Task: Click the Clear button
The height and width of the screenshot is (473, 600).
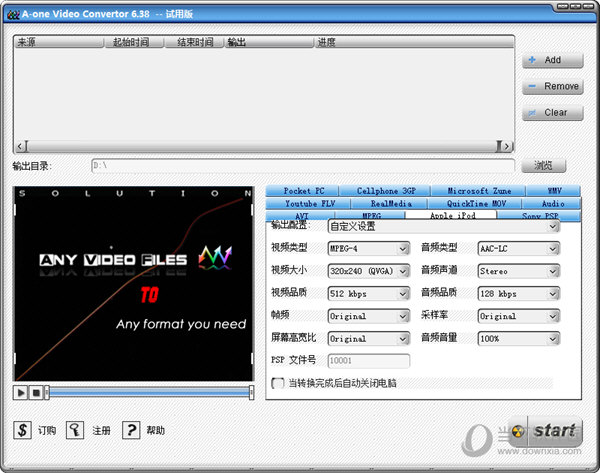Action: (x=553, y=113)
